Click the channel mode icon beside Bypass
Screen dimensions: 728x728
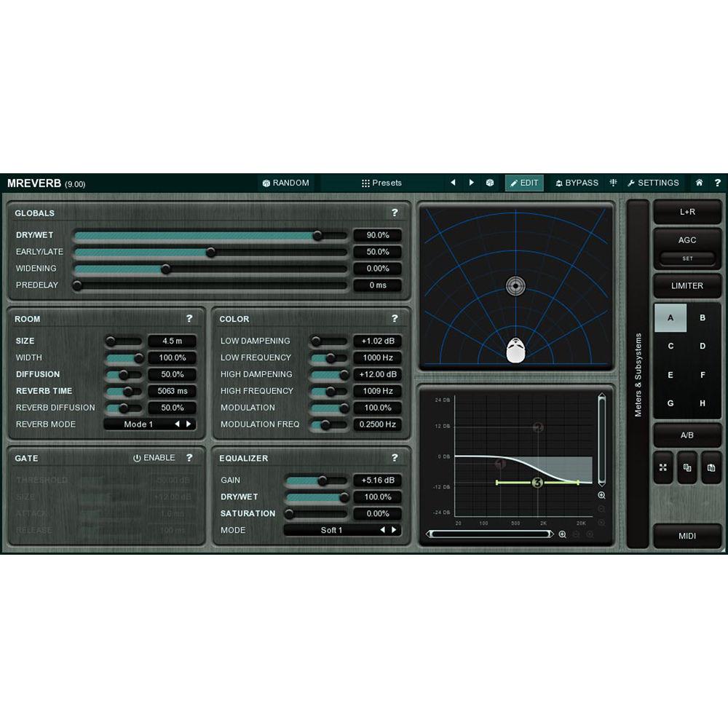[612, 183]
